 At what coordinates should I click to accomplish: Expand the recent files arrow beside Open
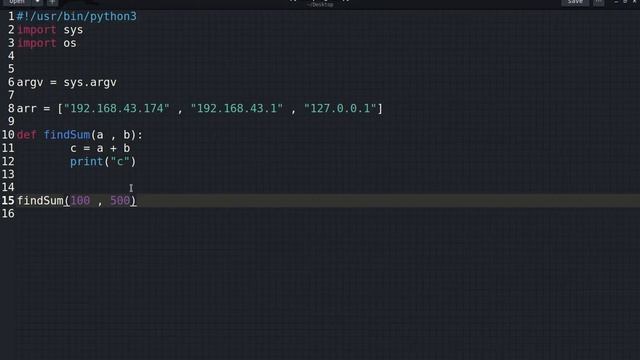pos(37,2)
